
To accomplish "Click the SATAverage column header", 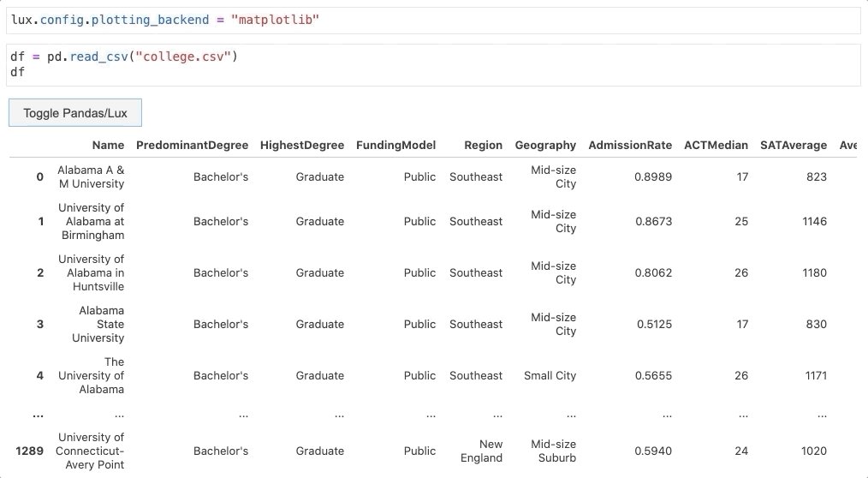I will [x=794, y=145].
